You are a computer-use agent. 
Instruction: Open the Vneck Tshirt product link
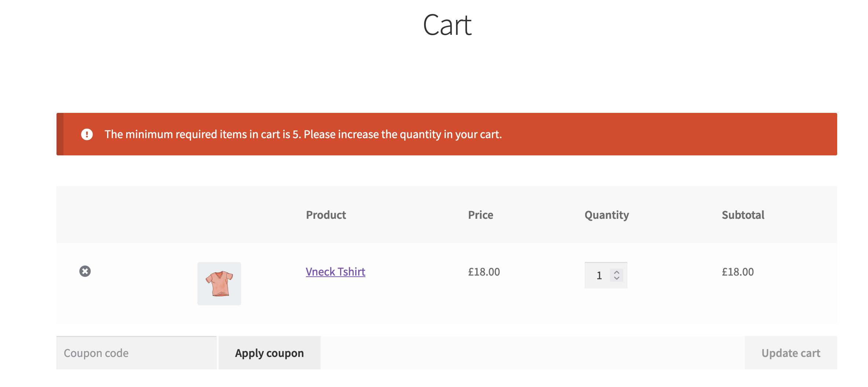[335, 272]
